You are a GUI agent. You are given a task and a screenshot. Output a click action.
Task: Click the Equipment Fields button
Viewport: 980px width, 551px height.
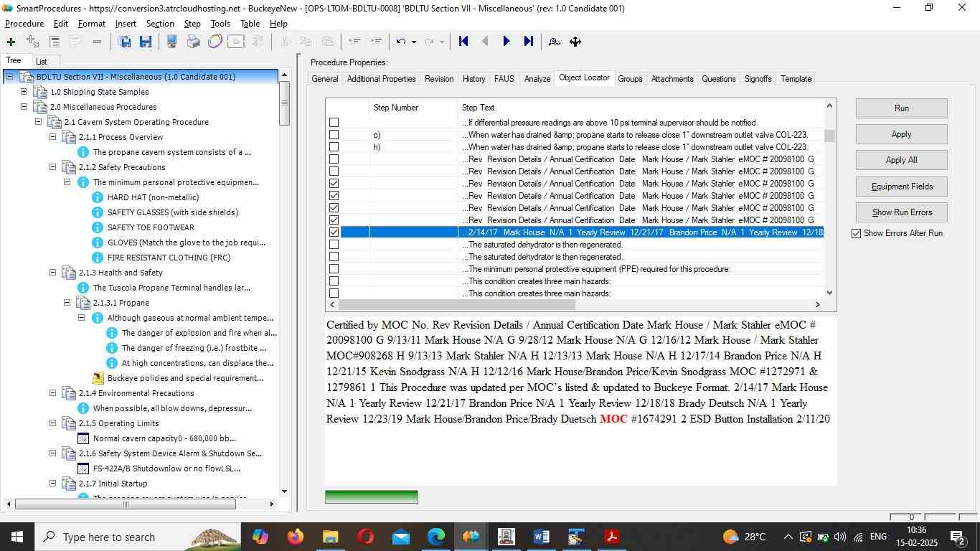[x=902, y=187]
